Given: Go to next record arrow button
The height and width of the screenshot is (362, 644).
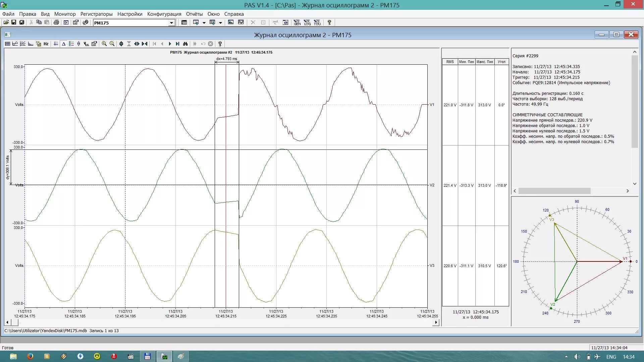Looking at the screenshot, I should 170,44.
